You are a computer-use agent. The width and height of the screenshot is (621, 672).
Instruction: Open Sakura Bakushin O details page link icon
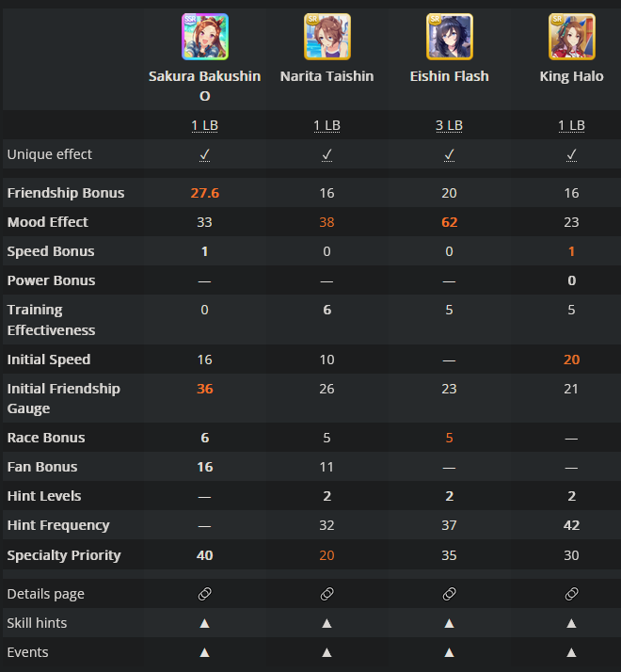click(x=205, y=594)
